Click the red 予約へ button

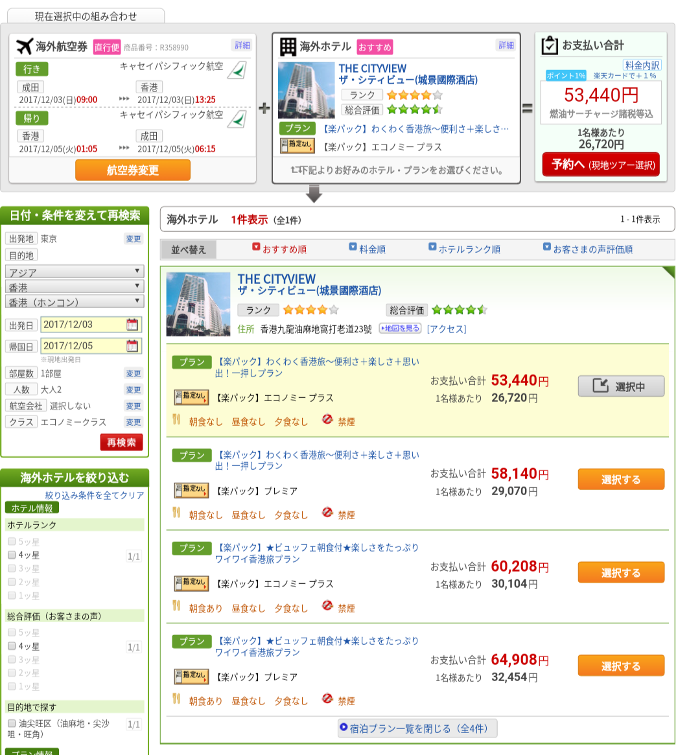coord(601,165)
